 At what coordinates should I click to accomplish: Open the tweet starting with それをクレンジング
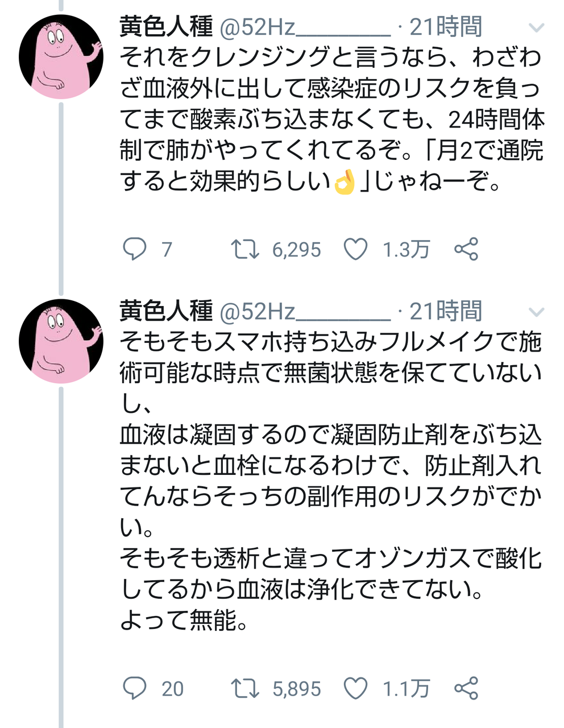point(330,119)
